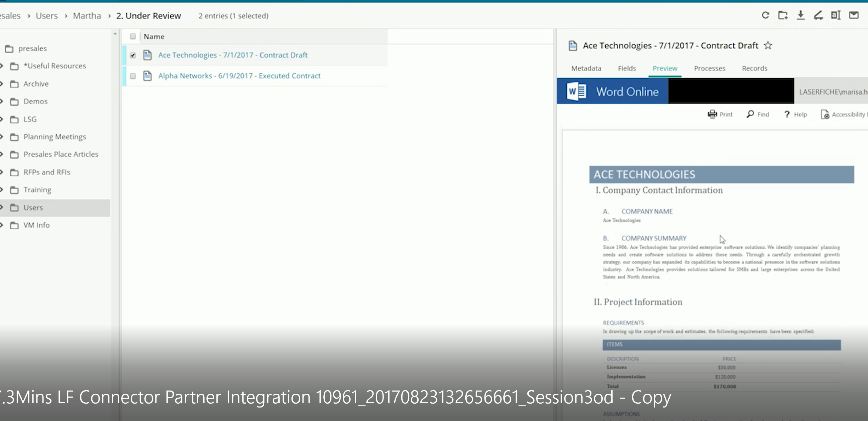Click the document icon in details pane header
868x421 pixels.
click(573, 46)
